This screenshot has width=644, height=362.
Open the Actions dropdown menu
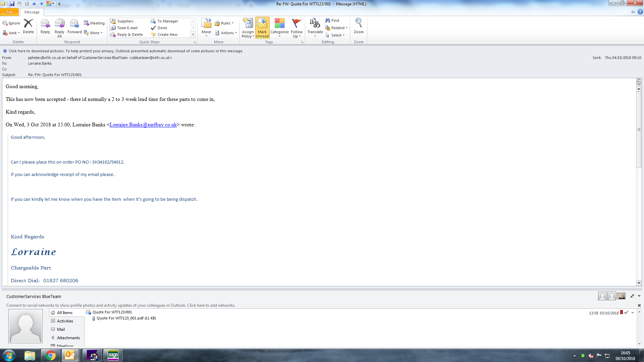coord(227,33)
